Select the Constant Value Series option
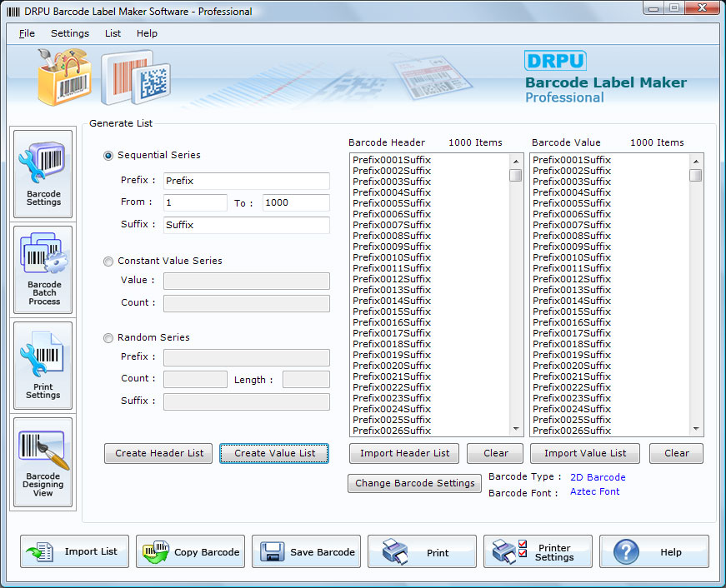 point(108,262)
